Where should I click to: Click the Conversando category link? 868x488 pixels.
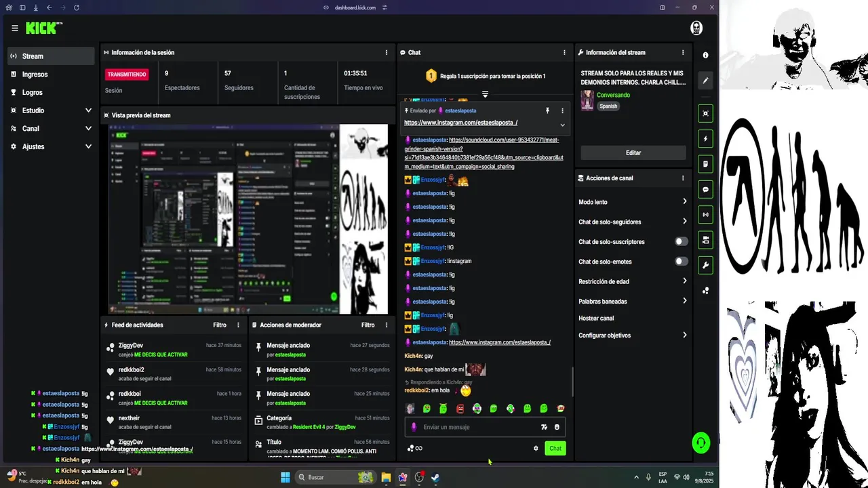(x=613, y=95)
